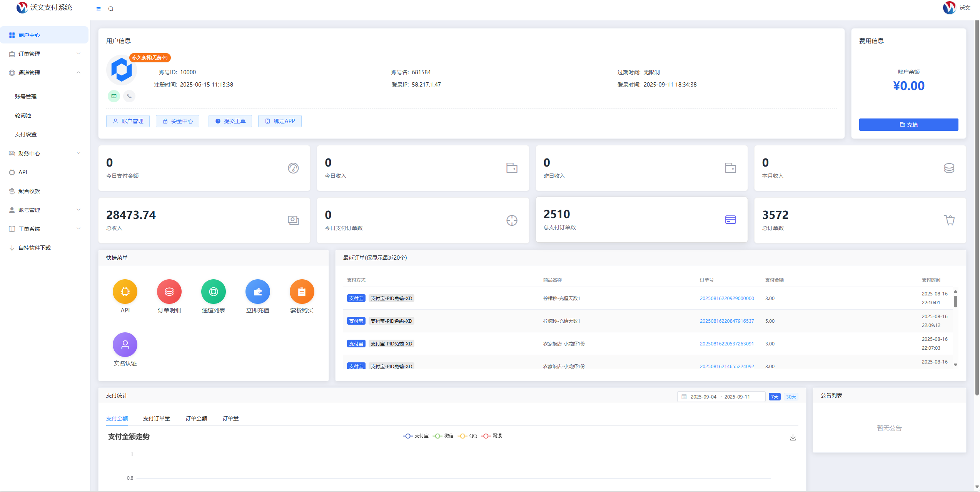Open 实名认证 purple user icon
Viewport: 980px width, 492px height.
tap(125, 345)
